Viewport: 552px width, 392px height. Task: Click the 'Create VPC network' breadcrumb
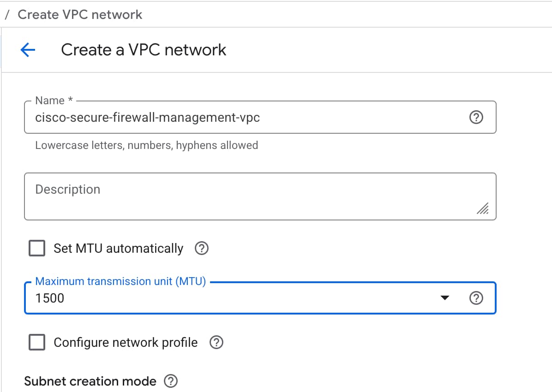(80, 14)
